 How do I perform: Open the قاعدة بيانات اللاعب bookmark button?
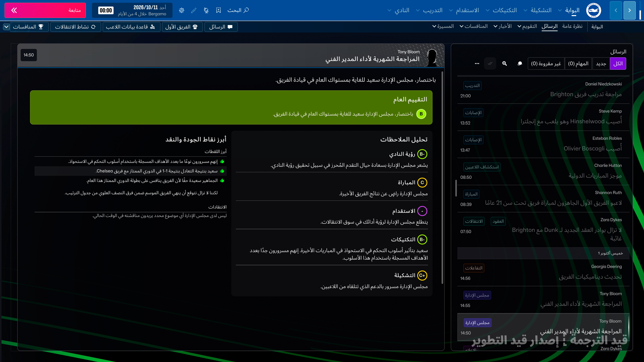pos(131,27)
